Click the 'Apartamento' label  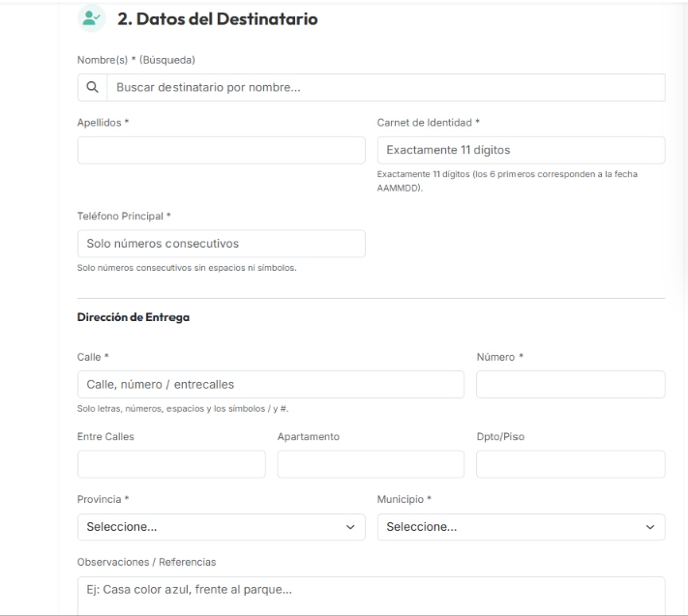coord(309,437)
